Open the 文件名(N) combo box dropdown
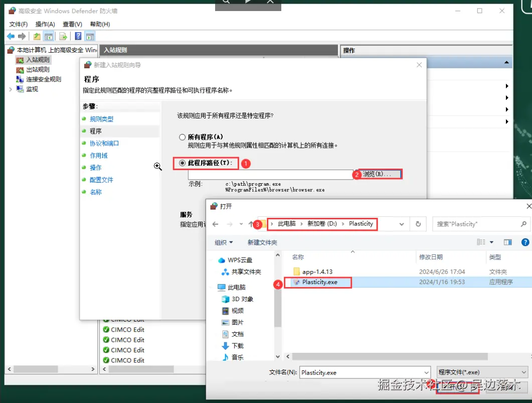532x403 pixels. [x=427, y=372]
